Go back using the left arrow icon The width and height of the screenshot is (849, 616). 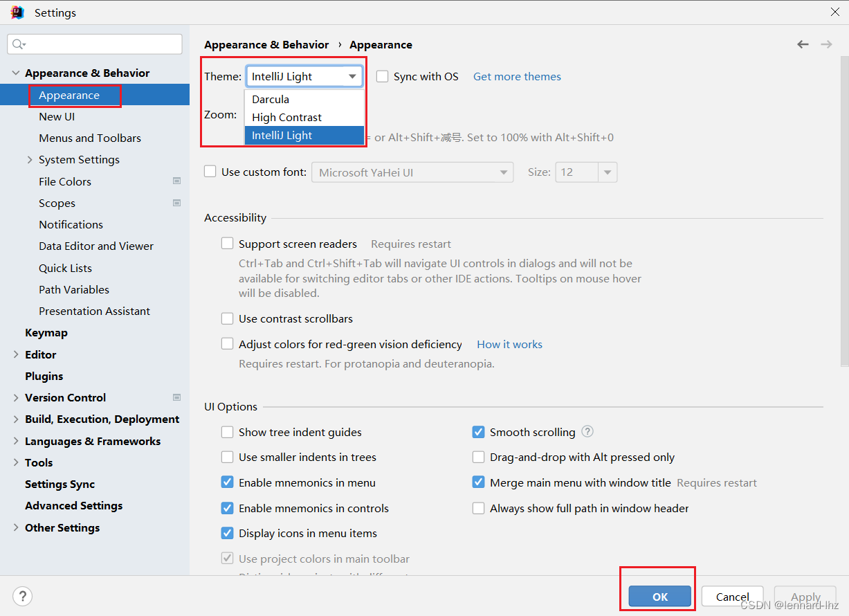[x=803, y=44]
